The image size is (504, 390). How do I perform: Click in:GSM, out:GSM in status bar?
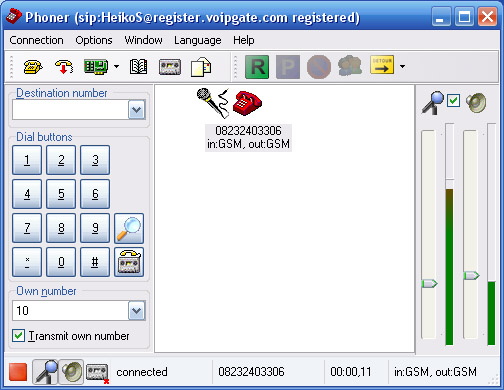[435, 372]
